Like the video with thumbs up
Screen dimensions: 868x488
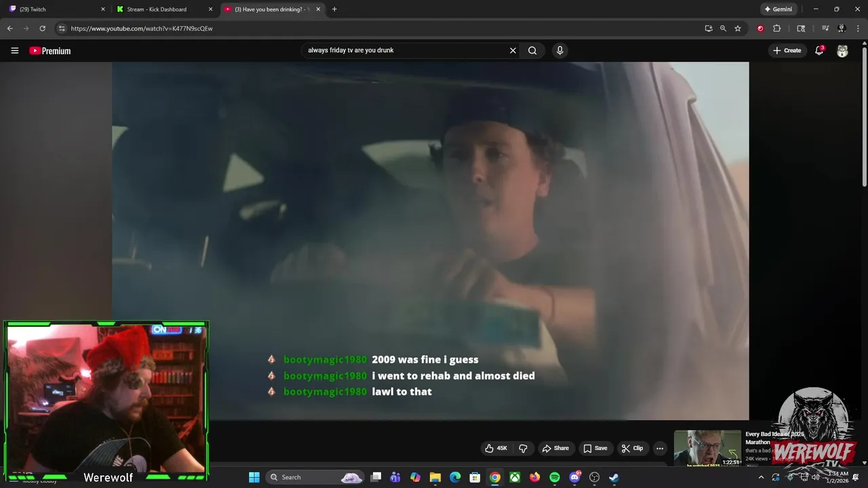click(x=496, y=448)
